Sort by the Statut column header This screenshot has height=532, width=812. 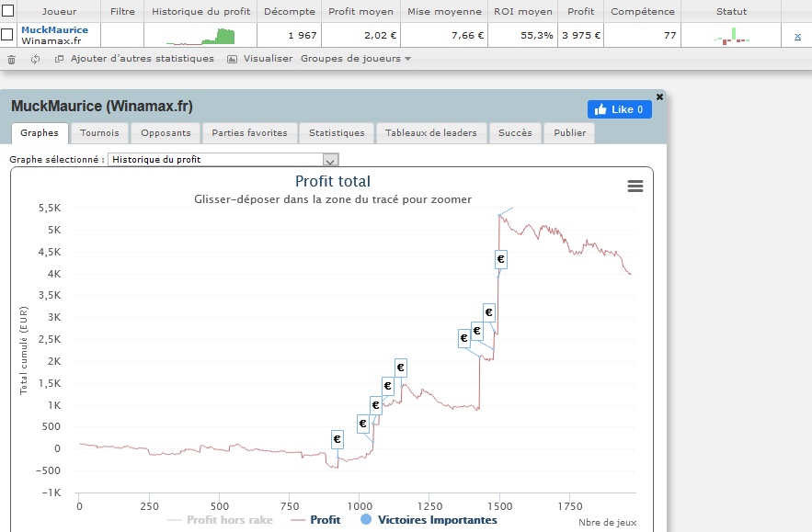point(731,11)
